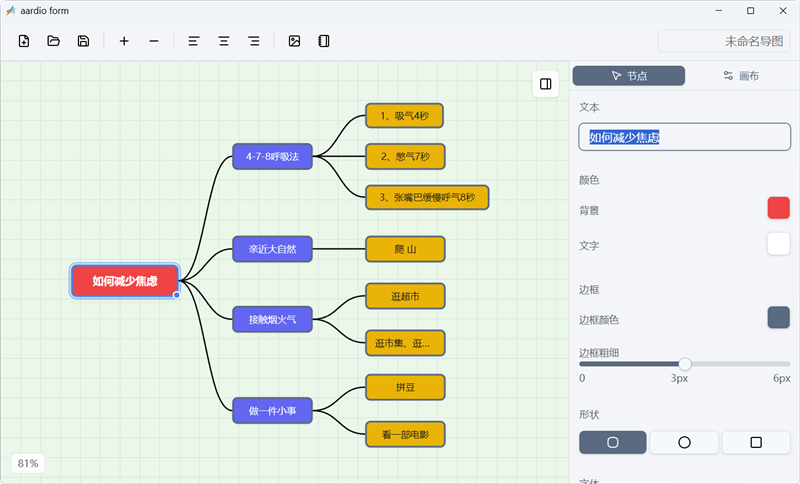Click the 未命名导图 title field
This screenshot has width=800, height=484.
(x=724, y=41)
